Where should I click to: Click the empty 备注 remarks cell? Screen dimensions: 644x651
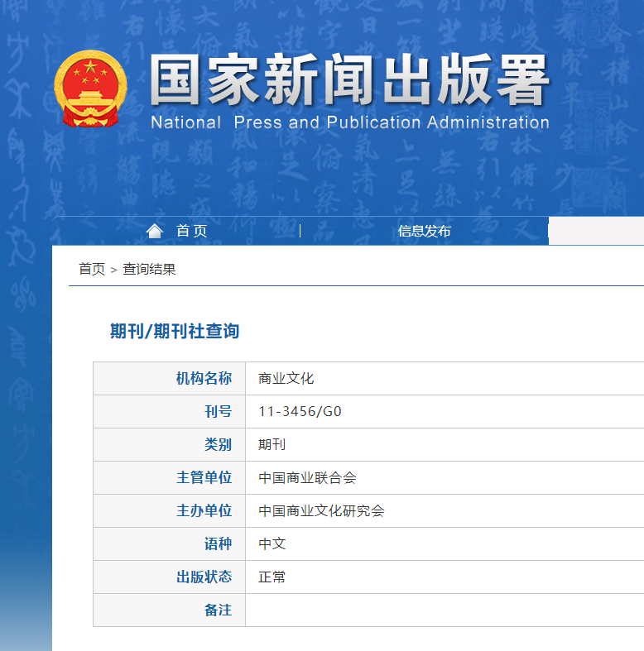(444, 610)
